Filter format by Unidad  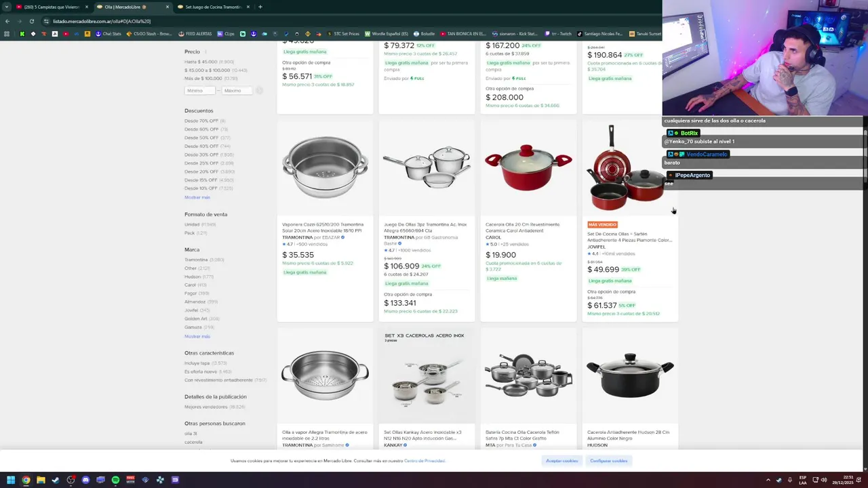click(x=192, y=224)
